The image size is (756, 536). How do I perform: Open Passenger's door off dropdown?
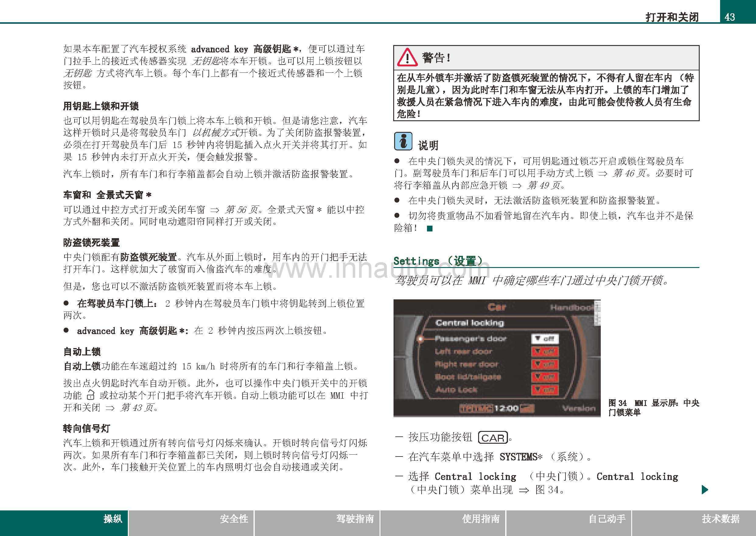[x=544, y=339]
